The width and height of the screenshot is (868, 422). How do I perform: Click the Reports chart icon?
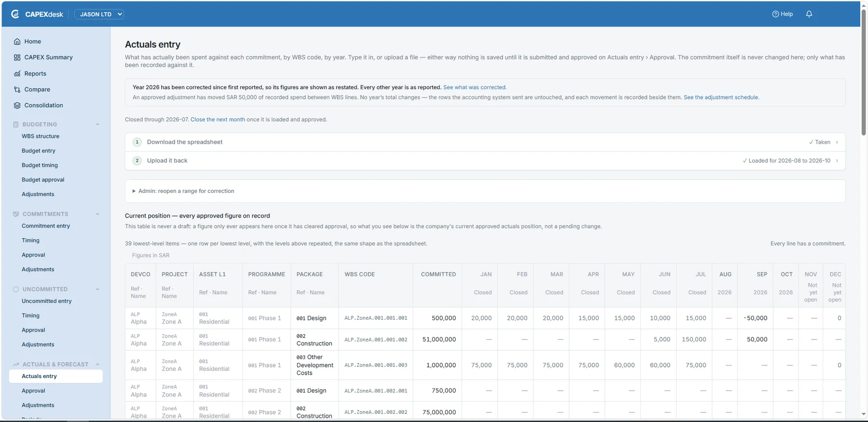point(17,74)
